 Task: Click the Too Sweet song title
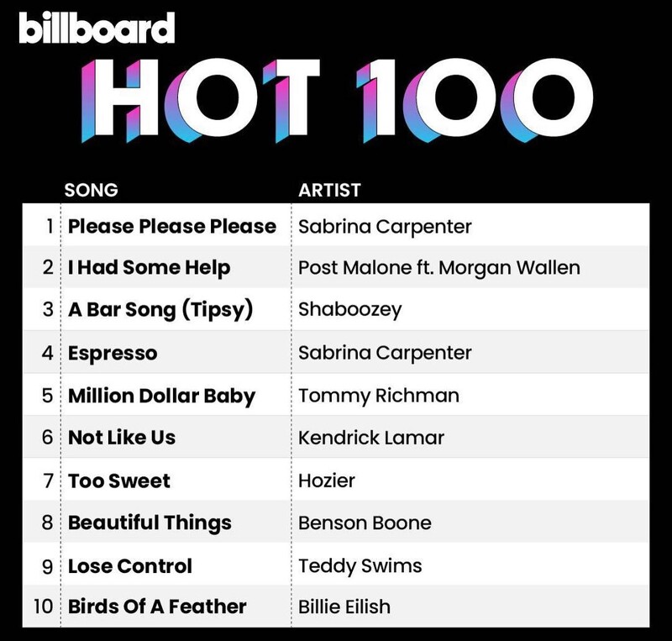pos(119,481)
